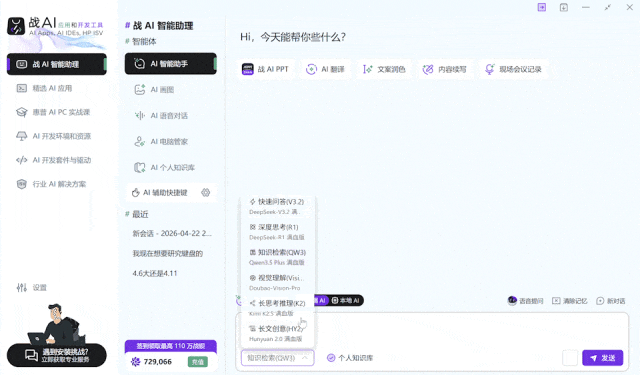The height and width of the screenshot is (375, 640).
Task: Click 签到领取最高 110 万战银 banner
Action: 171,346
